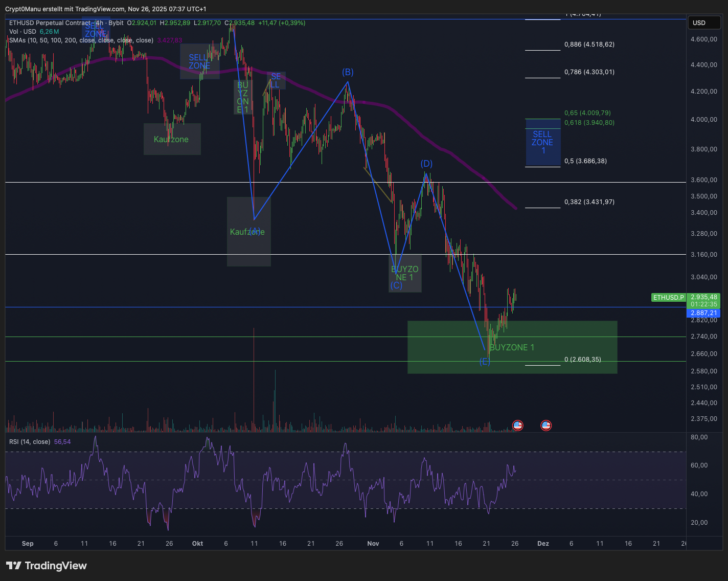Click the ETHUSD Perpetual Contract symbol title
Screen dimensions: 728x581
click(x=50, y=23)
